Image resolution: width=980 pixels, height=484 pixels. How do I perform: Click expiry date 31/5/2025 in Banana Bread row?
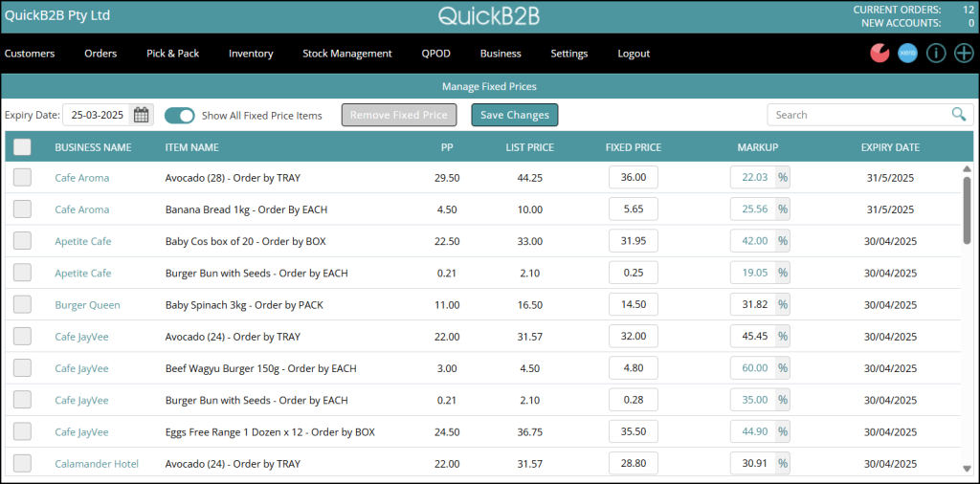click(x=890, y=209)
